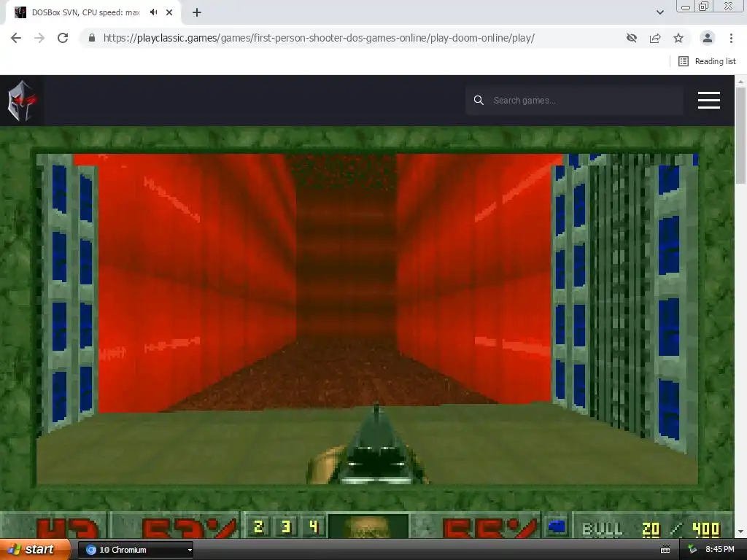Open the site hamburger menu
This screenshot has height=560, width=747.
pyautogui.click(x=709, y=101)
